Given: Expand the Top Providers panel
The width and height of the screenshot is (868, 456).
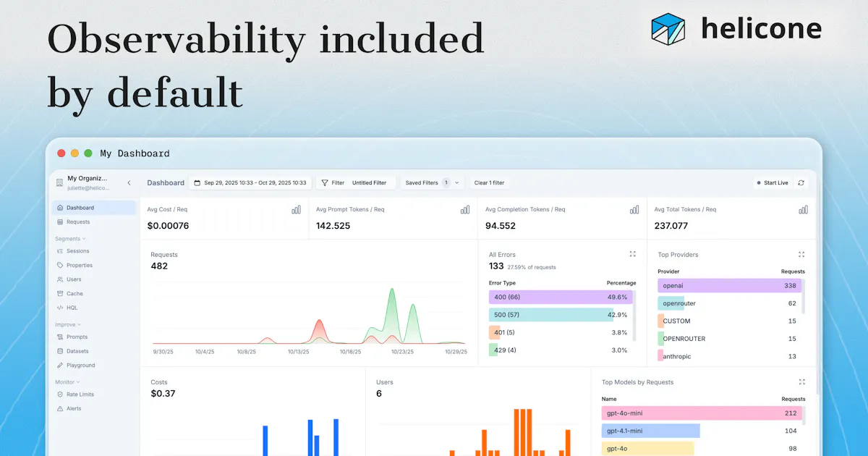Looking at the screenshot, I should (801, 254).
